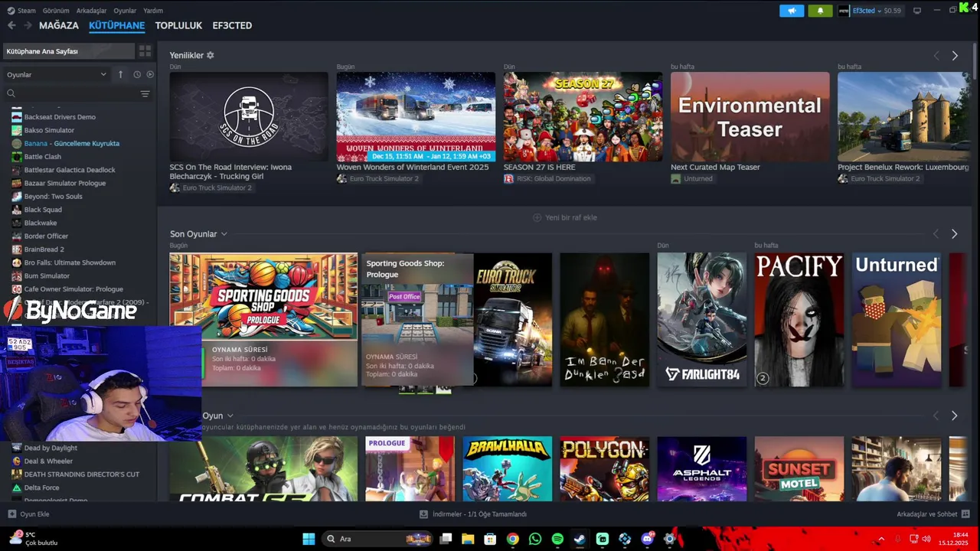Viewport: 980px width, 551px height.
Task: Select Battlestar Galactica Deadlock
Action: (70, 170)
